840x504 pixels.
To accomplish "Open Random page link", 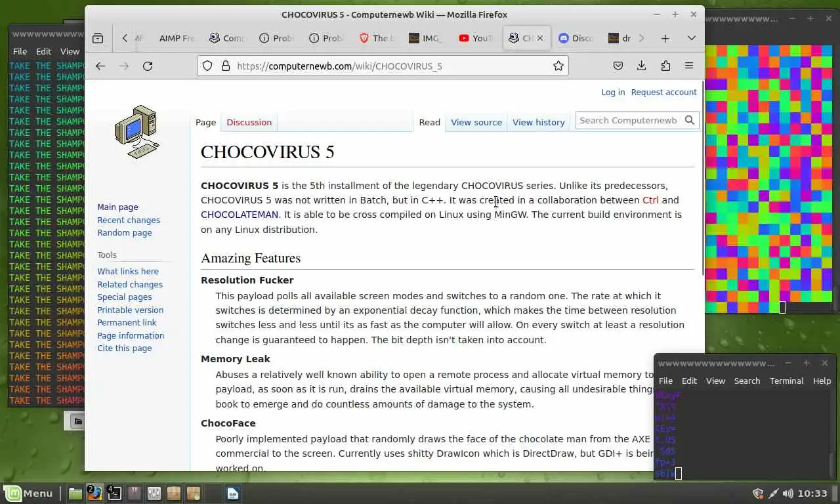I will [x=125, y=232].
